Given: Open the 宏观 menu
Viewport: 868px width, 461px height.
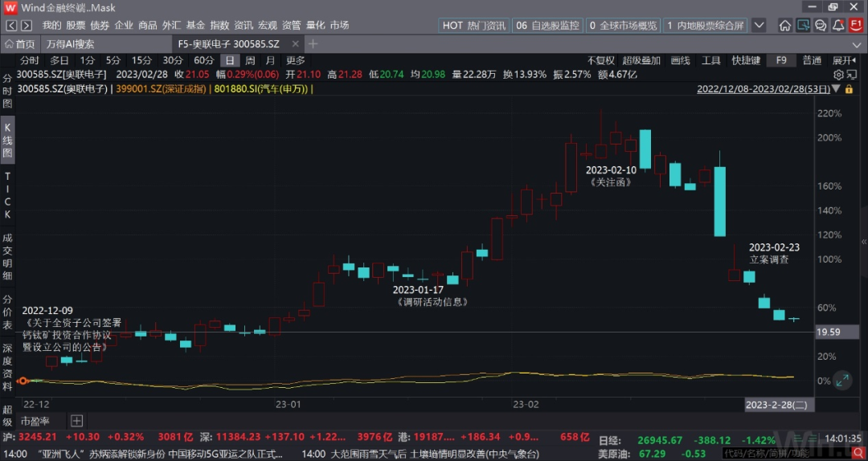Looking at the screenshot, I should pyautogui.click(x=268, y=26).
